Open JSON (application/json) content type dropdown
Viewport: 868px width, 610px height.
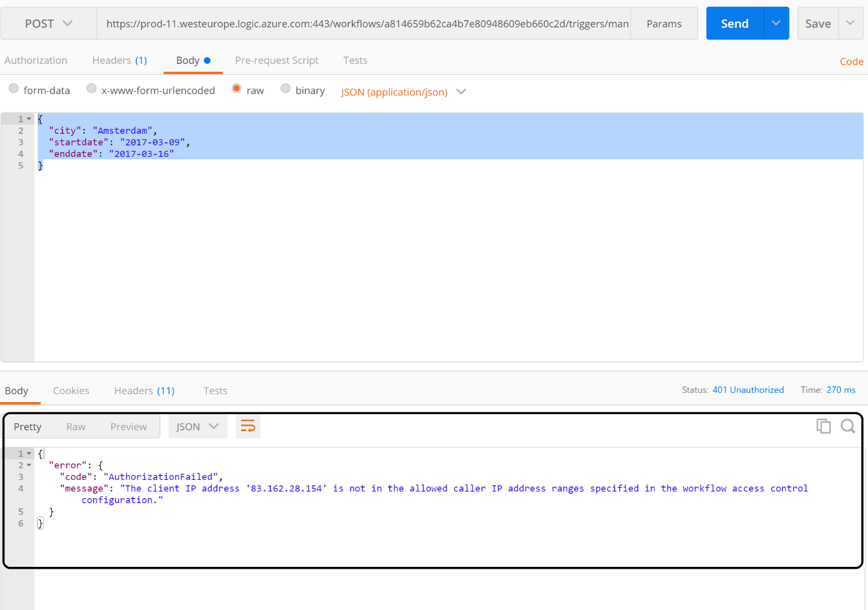403,92
